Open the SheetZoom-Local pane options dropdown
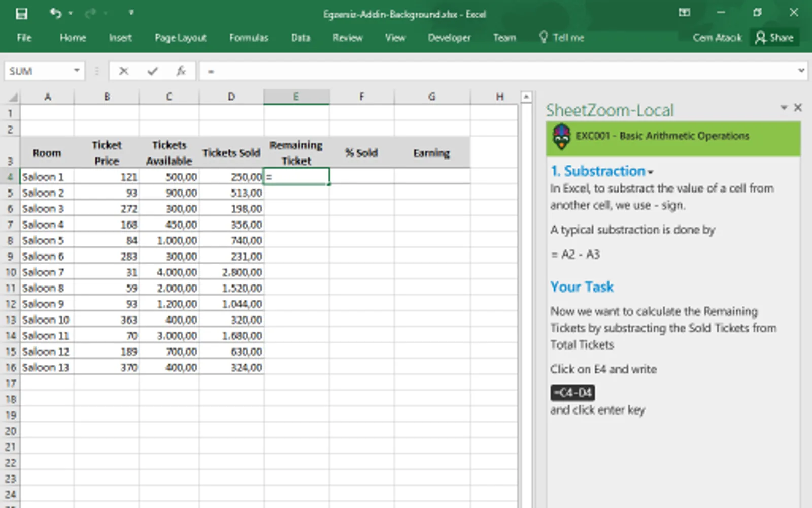 tap(784, 107)
